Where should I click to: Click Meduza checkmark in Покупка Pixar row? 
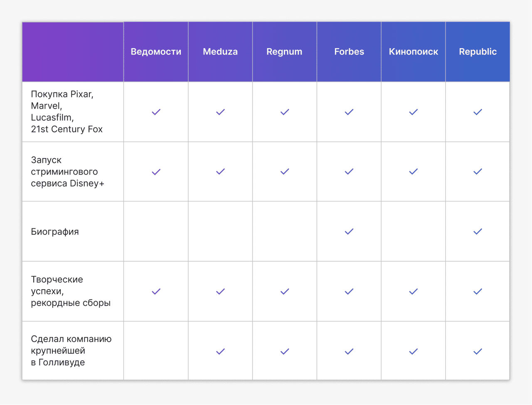click(220, 112)
